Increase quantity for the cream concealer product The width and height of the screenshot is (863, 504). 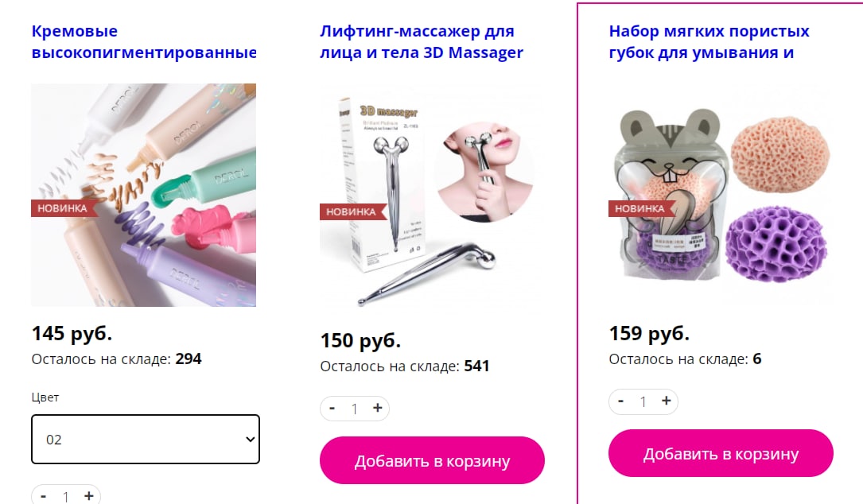[x=88, y=496]
